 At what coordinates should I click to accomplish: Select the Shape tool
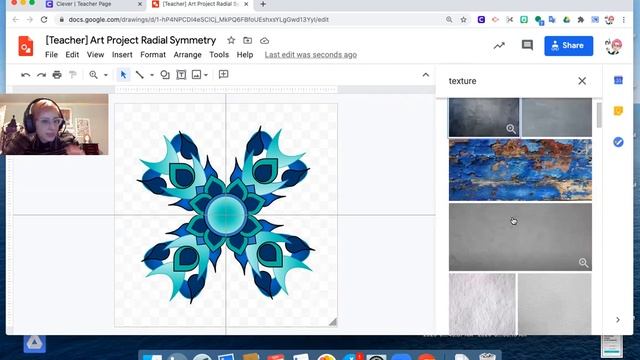(x=165, y=75)
